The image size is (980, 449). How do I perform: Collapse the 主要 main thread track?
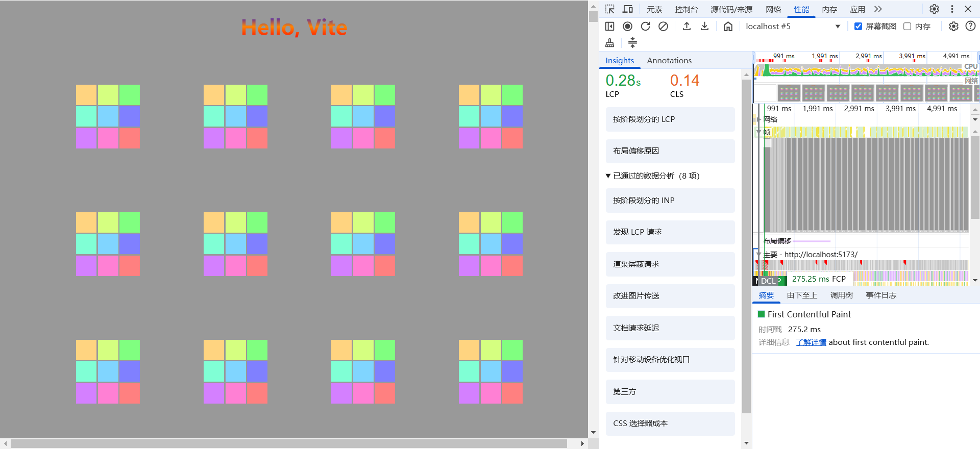759,254
